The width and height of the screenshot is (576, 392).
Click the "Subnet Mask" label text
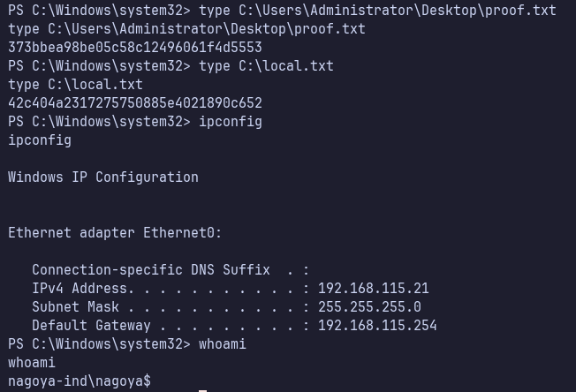tap(75, 307)
